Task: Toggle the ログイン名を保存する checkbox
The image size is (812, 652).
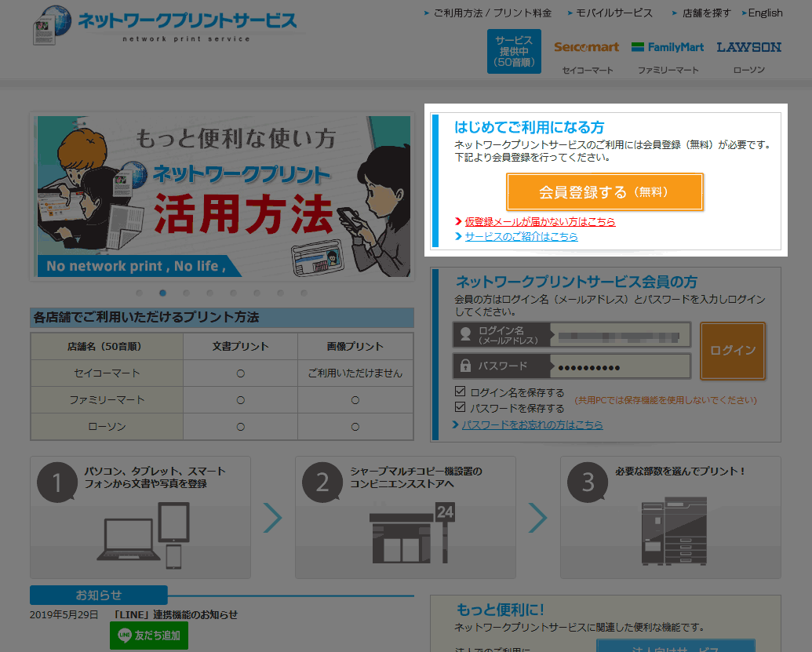Action: click(x=461, y=392)
